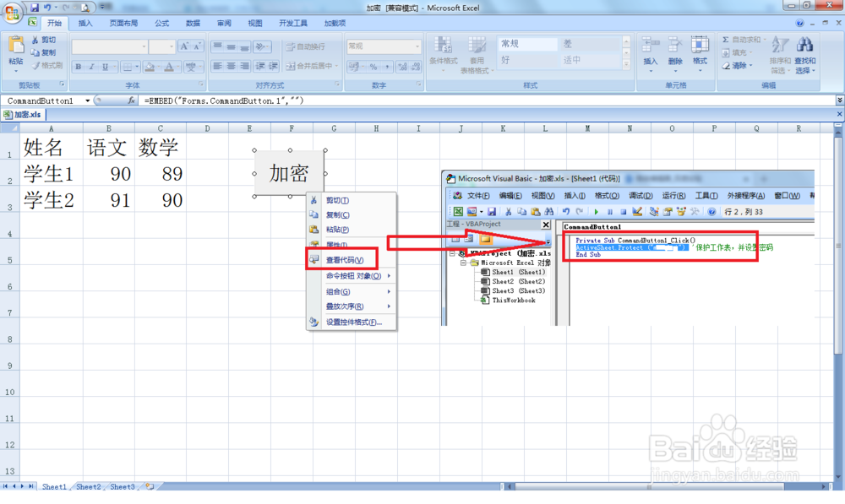Click the Format Painter (格式刷) button
The height and width of the screenshot is (504, 845).
(x=46, y=66)
